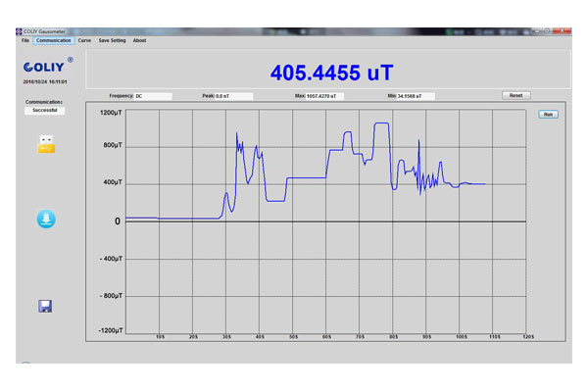Click the COLIY Gaussmeter title bar icon

click(x=22, y=32)
